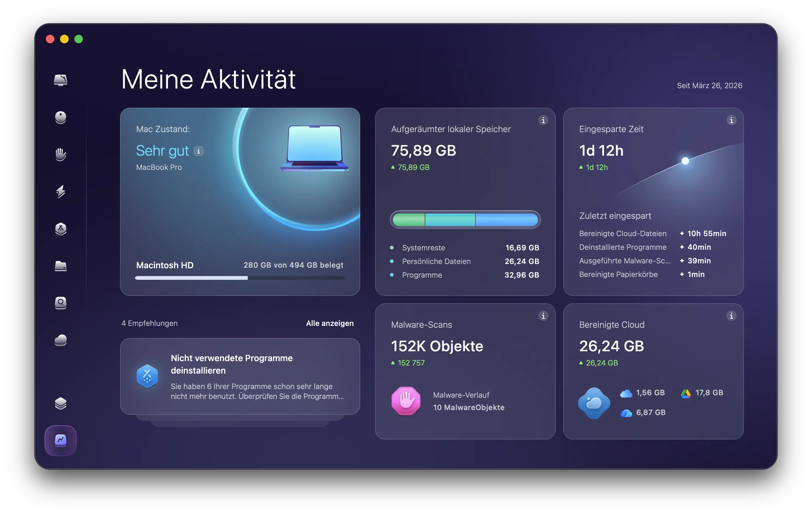Show info for Bereinigte Cloud card
The image size is (812, 515).
(731, 316)
